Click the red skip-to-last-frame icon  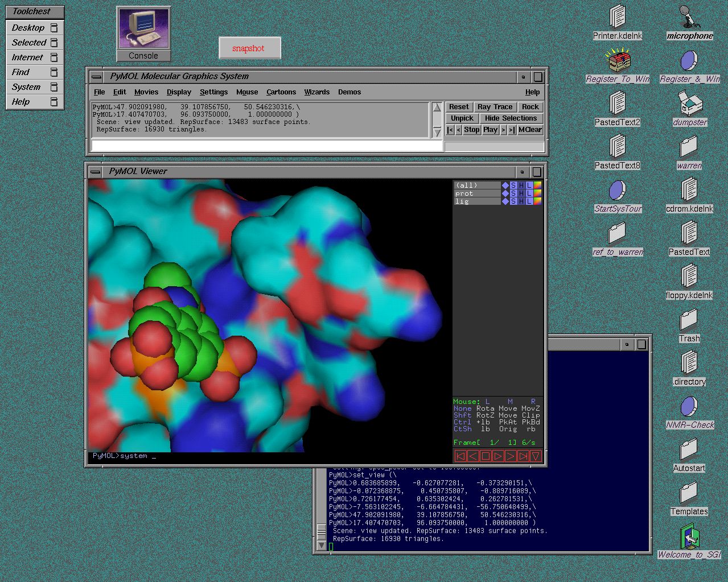[523, 456]
